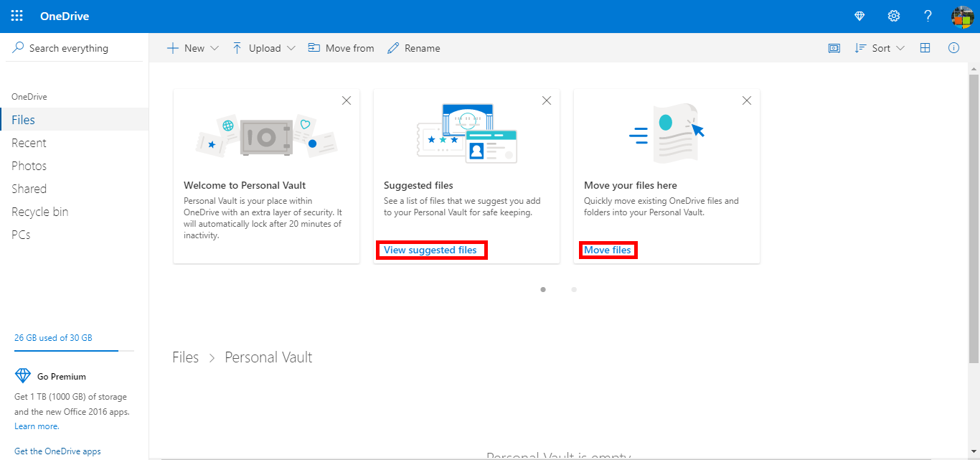Close the Welcome to Personal Vault card
Viewport: 980px width, 460px height.
(347, 100)
